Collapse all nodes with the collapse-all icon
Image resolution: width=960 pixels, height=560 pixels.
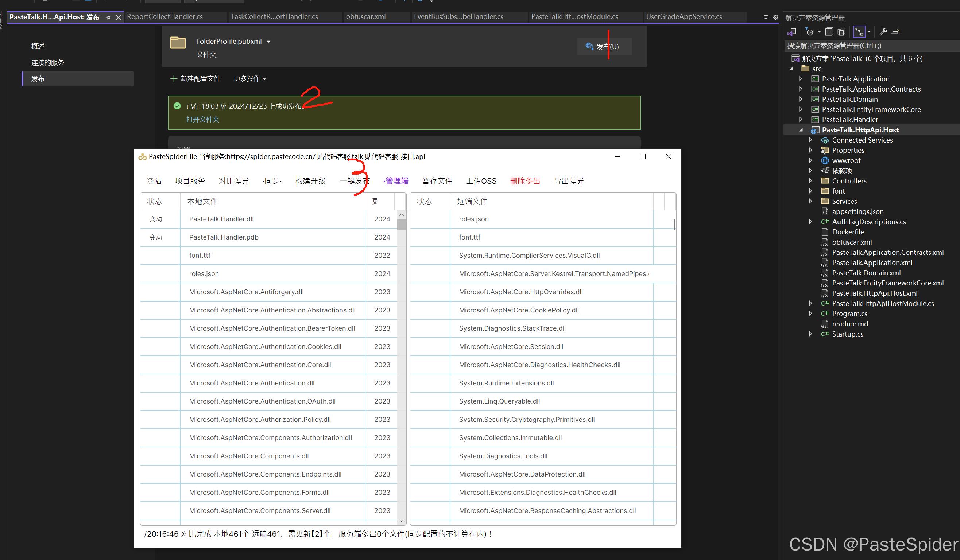829,32
